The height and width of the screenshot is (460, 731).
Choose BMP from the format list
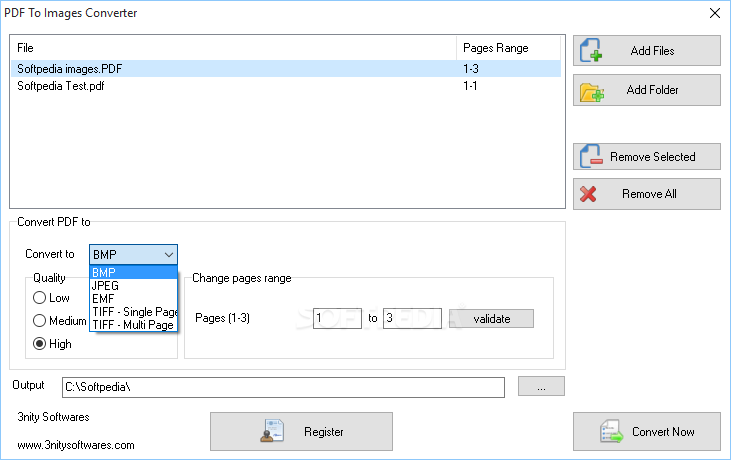tap(133, 272)
